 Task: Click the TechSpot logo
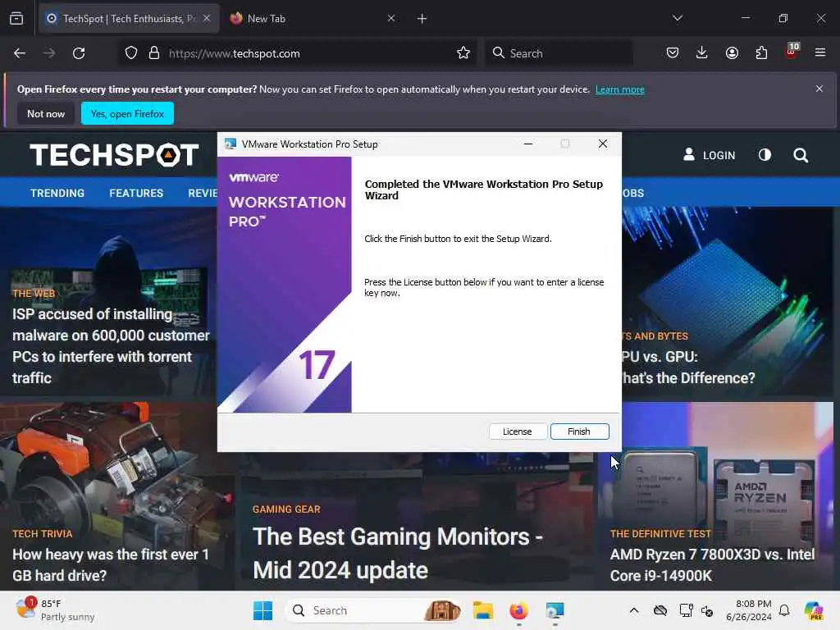pyautogui.click(x=114, y=155)
